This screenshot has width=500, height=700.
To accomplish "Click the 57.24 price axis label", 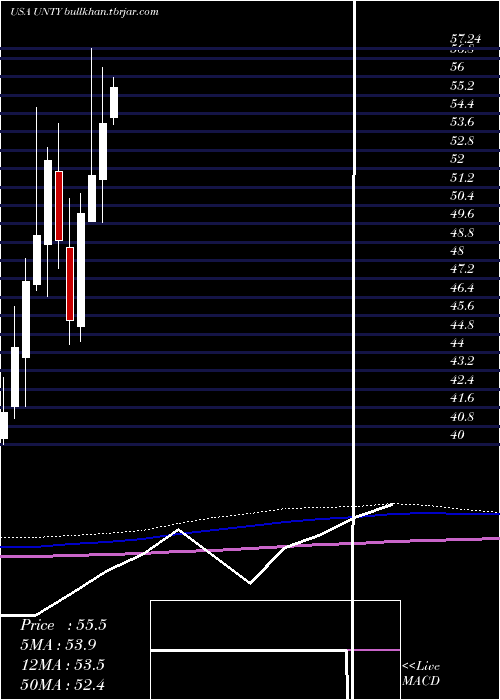I will tap(465, 39).
